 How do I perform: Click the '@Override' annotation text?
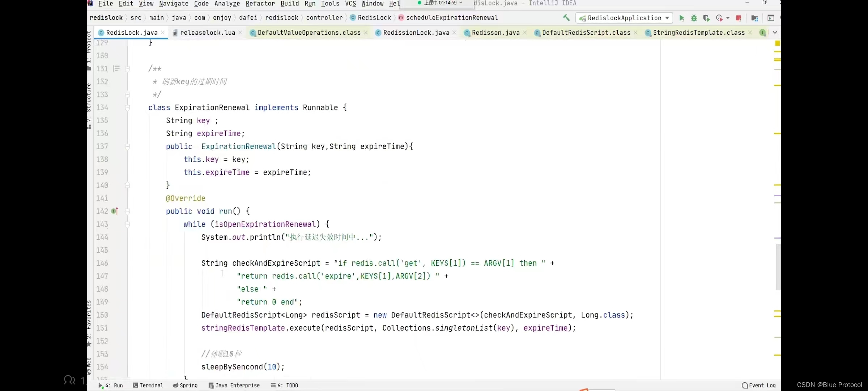[186, 198]
